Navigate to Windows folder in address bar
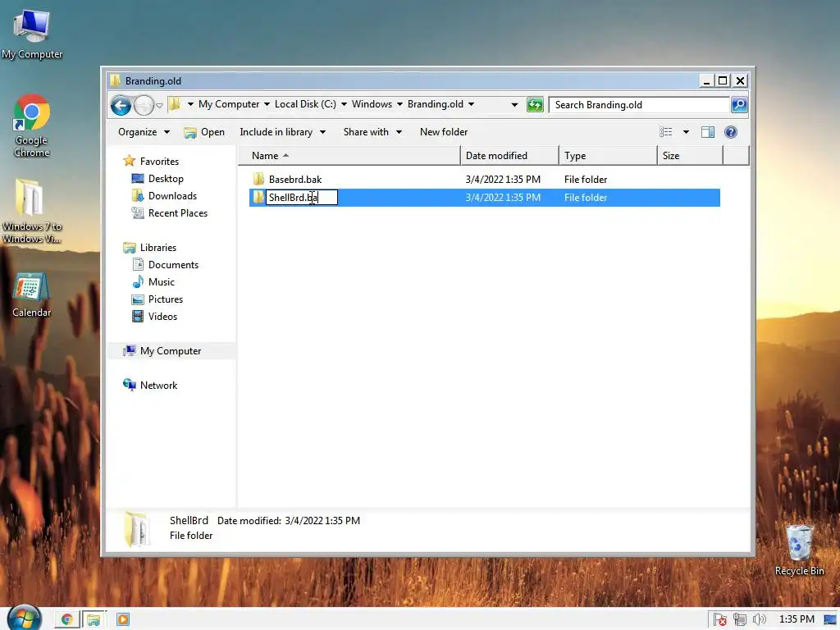 point(372,104)
